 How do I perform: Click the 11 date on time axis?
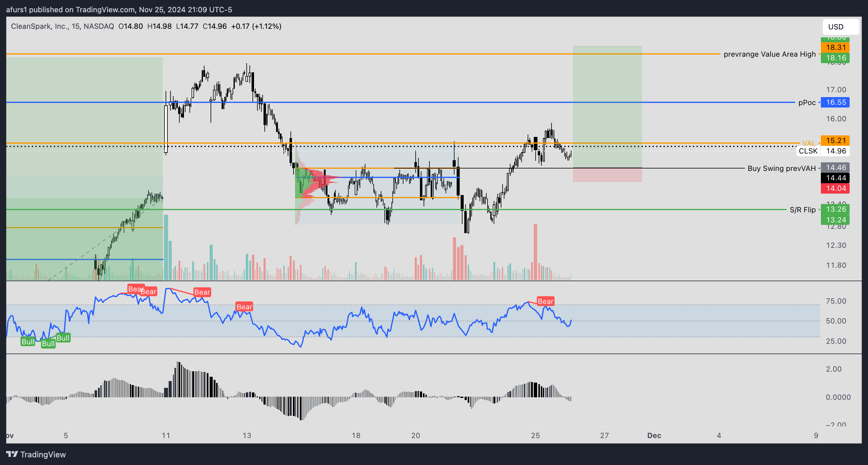(166, 435)
